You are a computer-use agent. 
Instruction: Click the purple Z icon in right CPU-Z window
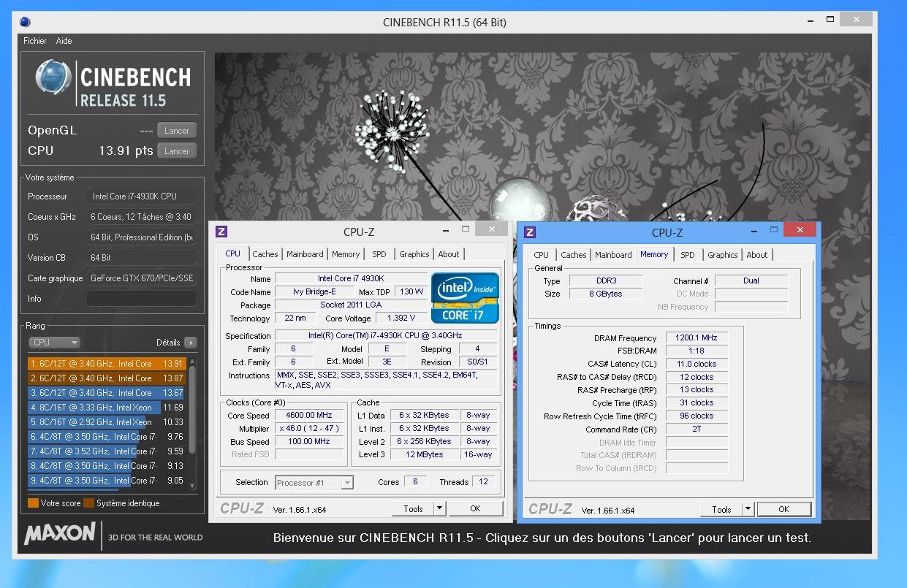(x=530, y=232)
